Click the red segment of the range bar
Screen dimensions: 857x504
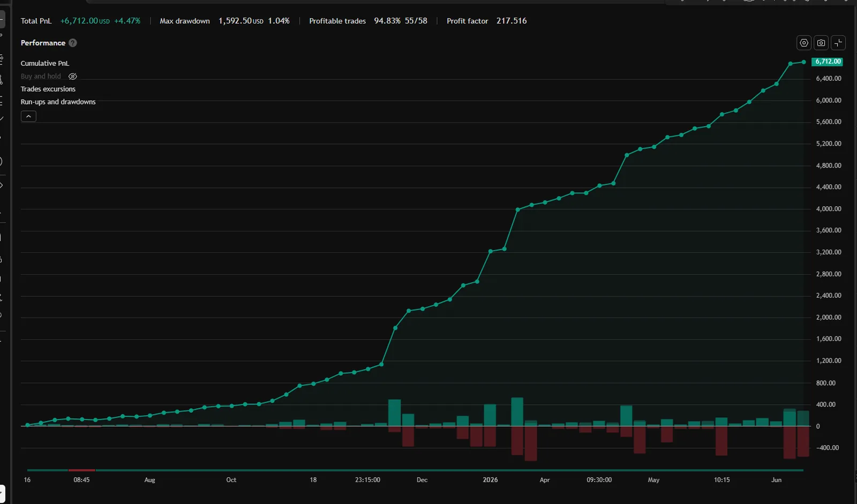coord(81,470)
